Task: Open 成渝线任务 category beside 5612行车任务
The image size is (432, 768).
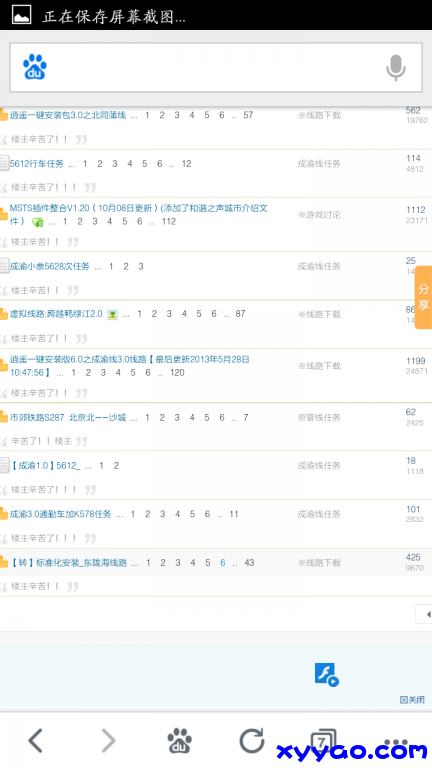Action: click(x=319, y=164)
